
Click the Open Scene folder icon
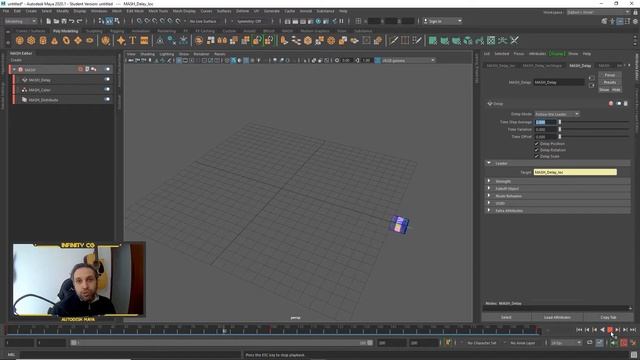tap(56, 21)
